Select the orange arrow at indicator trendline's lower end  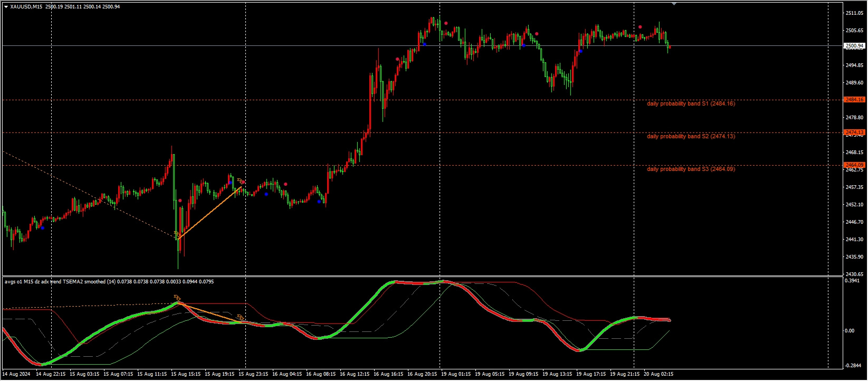point(241,317)
